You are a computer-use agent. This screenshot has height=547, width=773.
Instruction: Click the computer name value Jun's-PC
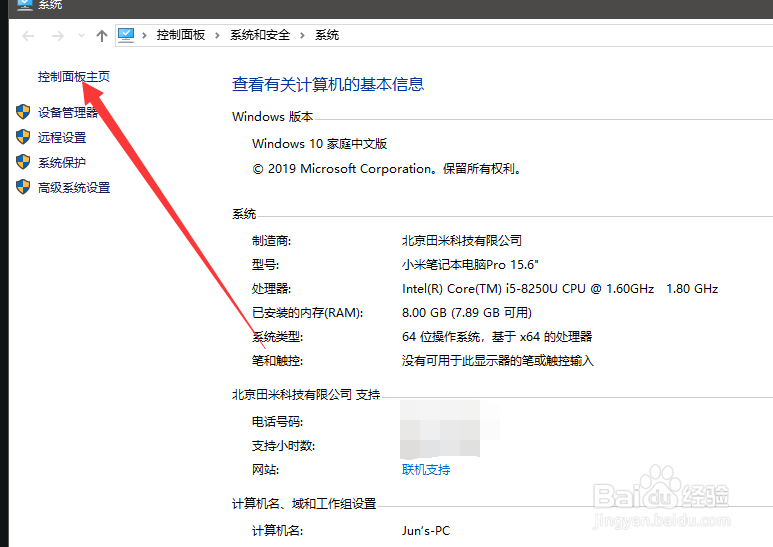[x=426, y=531]
